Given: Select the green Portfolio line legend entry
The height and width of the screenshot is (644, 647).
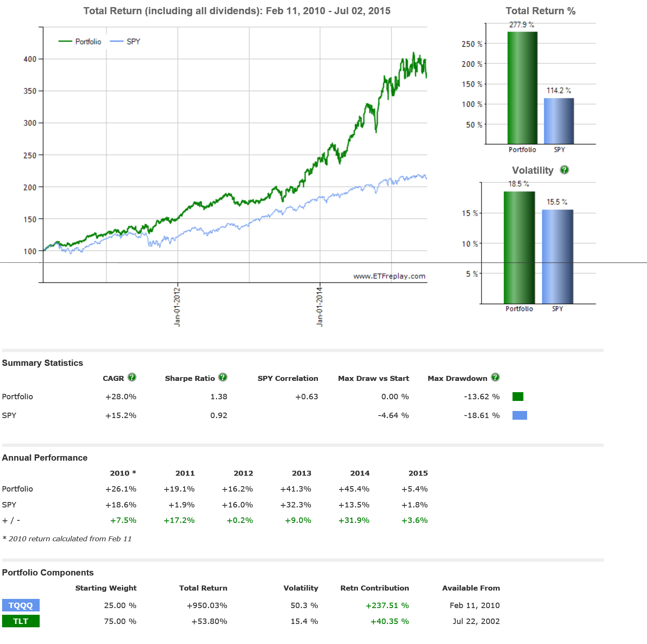Looking at the screenshot, I should click(80, 41).
